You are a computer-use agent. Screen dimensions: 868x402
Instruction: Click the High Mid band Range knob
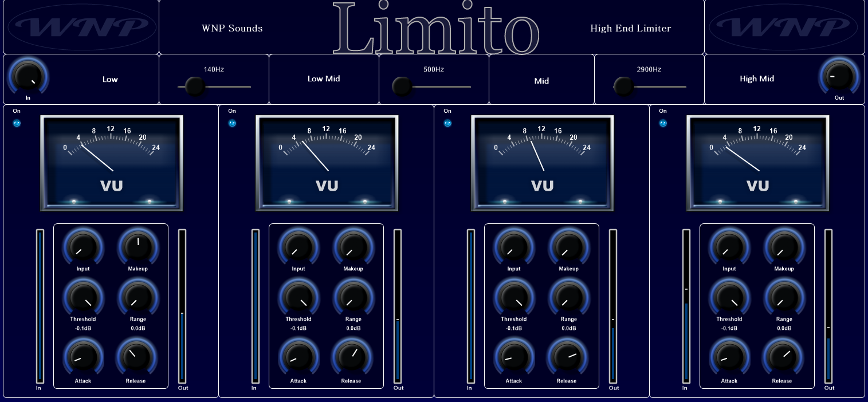(784, 297)
